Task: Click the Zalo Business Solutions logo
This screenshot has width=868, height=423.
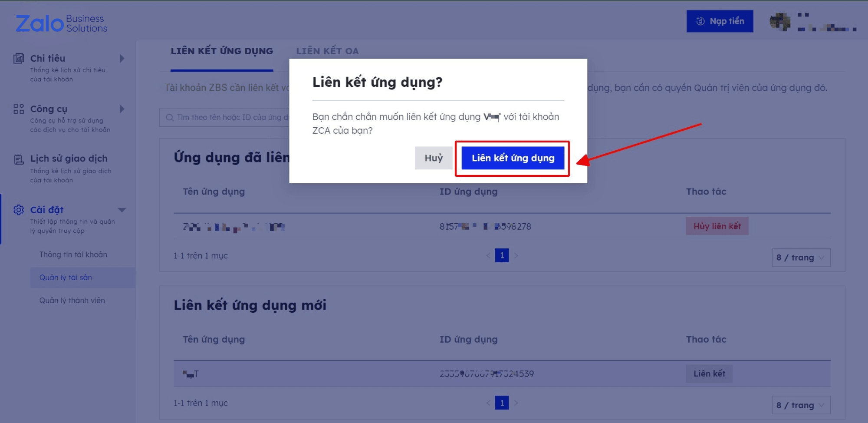Action: (x=61, y=23)
